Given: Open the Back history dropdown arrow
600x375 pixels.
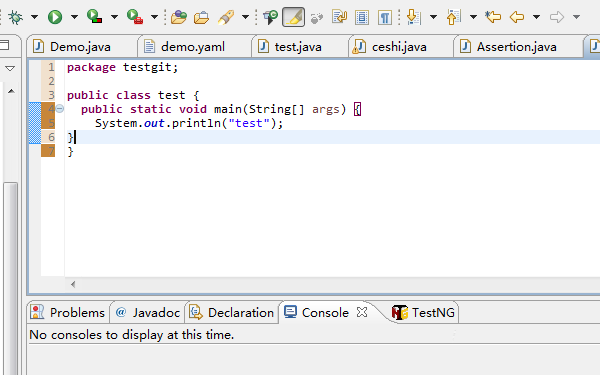Looking at the screenshot, I should (536, 17).
